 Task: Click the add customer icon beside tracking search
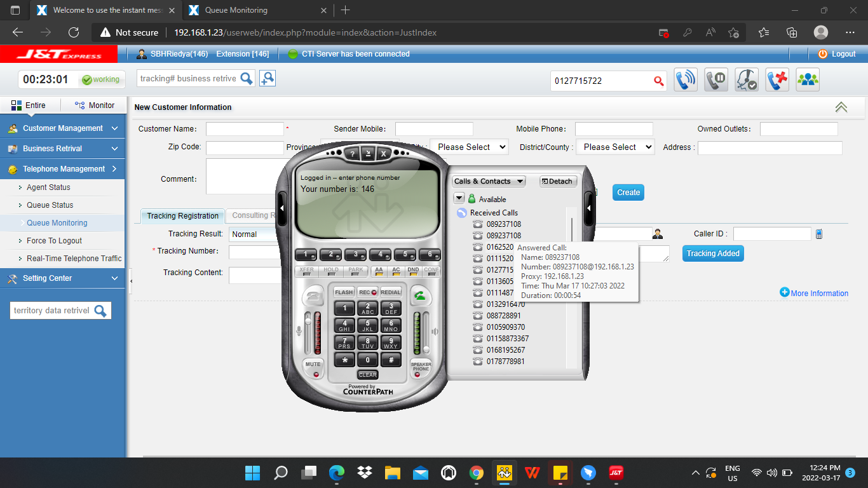tap(268, 78)
